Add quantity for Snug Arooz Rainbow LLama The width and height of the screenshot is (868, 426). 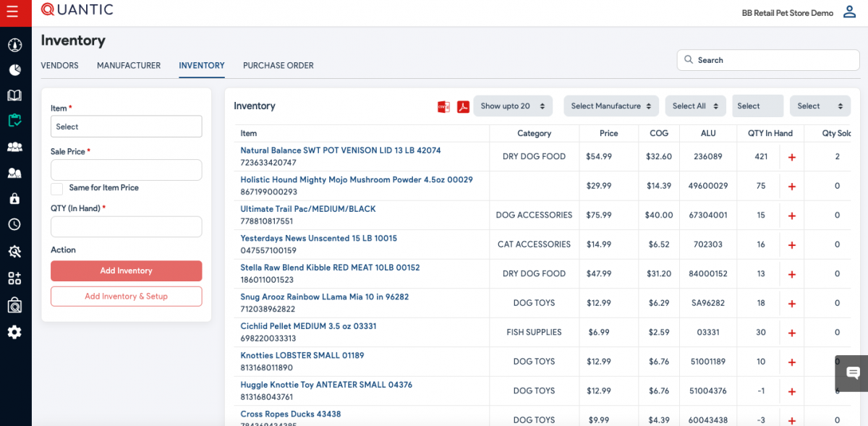click(791, 304)
